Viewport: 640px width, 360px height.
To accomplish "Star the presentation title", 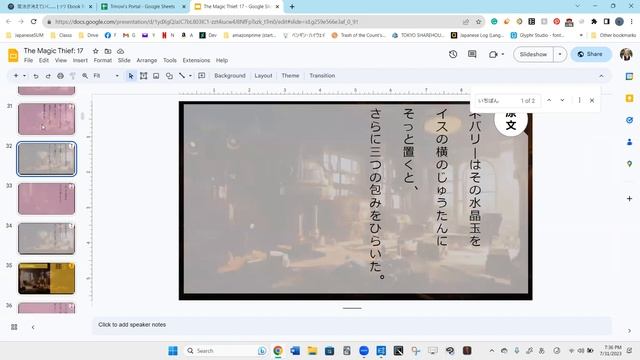I will point(96,51).
